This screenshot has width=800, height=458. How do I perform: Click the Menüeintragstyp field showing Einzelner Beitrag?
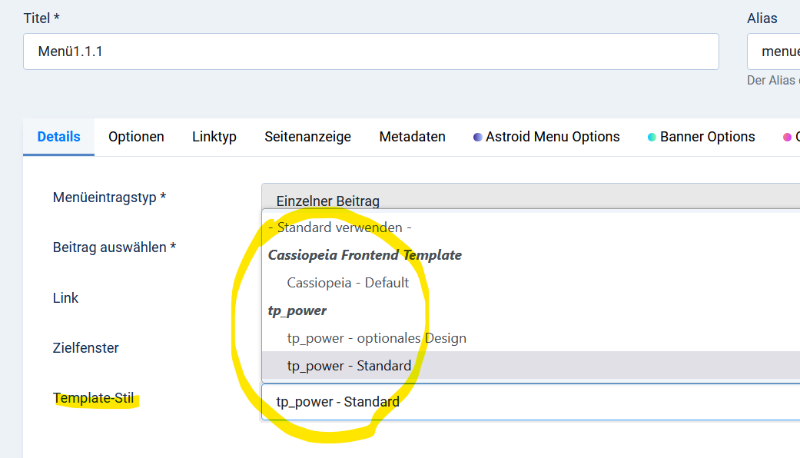531,197
